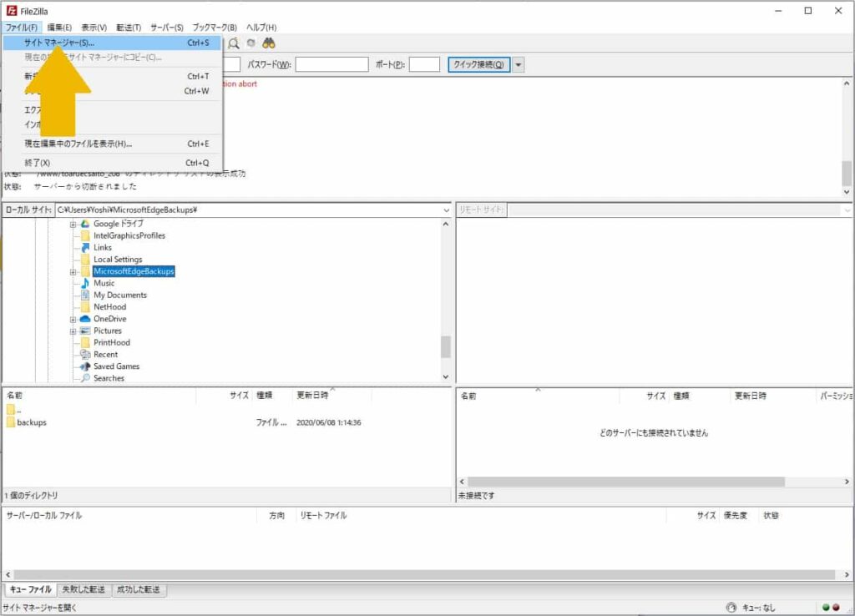Click the local tree vertical scrollbar thumb
The width and height of the screenshot is (855, 616).
(446, 346)
